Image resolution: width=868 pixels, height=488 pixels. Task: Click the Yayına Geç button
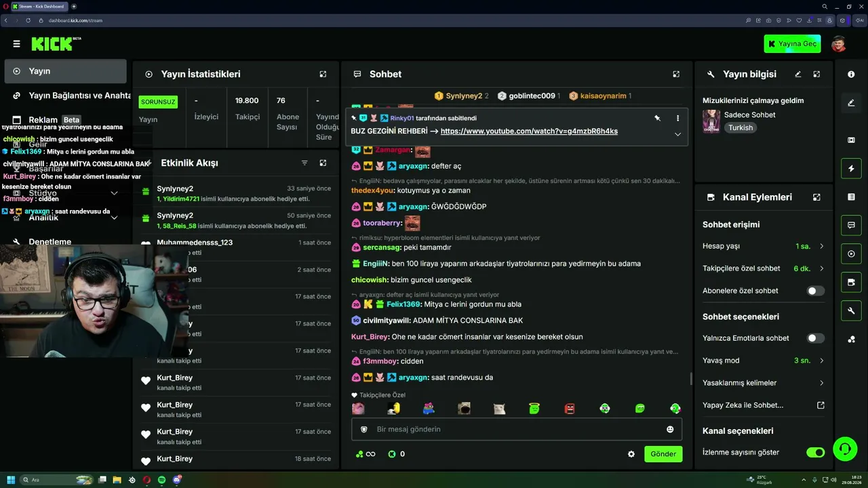coord(792,44)
